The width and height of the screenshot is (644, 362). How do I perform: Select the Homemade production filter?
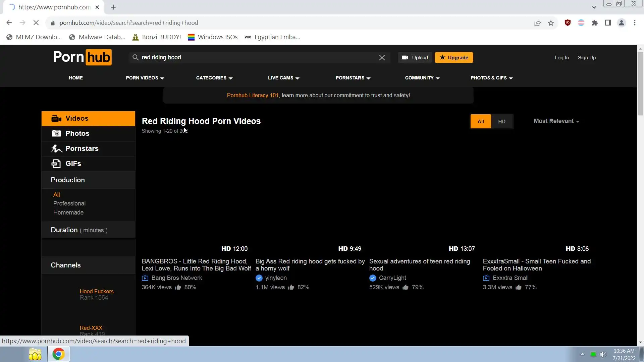[x=68, y=213]
